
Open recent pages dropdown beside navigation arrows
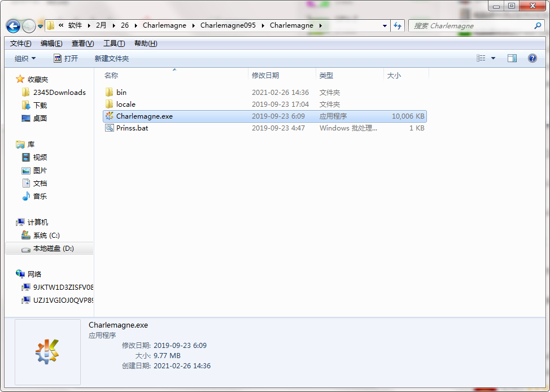pyautogui.click(x=40, y=26)
